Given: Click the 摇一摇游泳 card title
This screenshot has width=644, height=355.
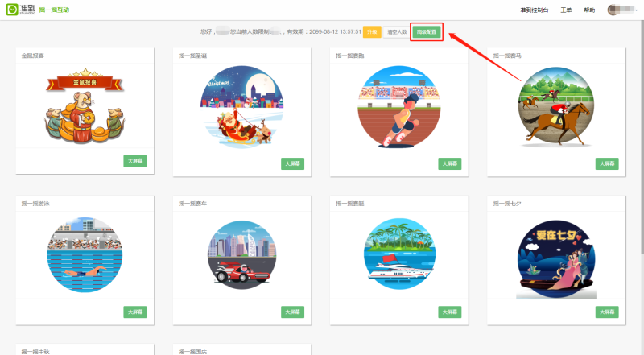Looking at the screenshot, I should pyautogui.click(x=35, y=204).
